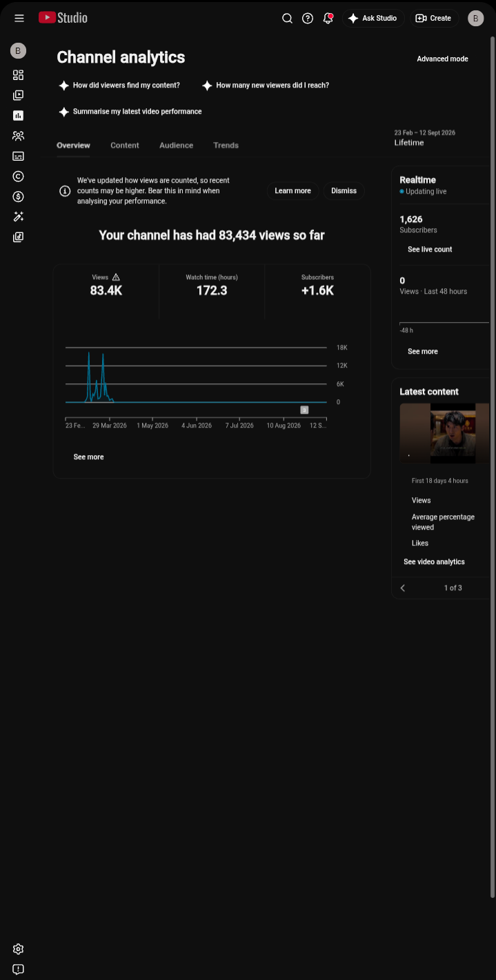Click the Ask Studio button
This screenshot has height=980, width=496.
[373, 19]
